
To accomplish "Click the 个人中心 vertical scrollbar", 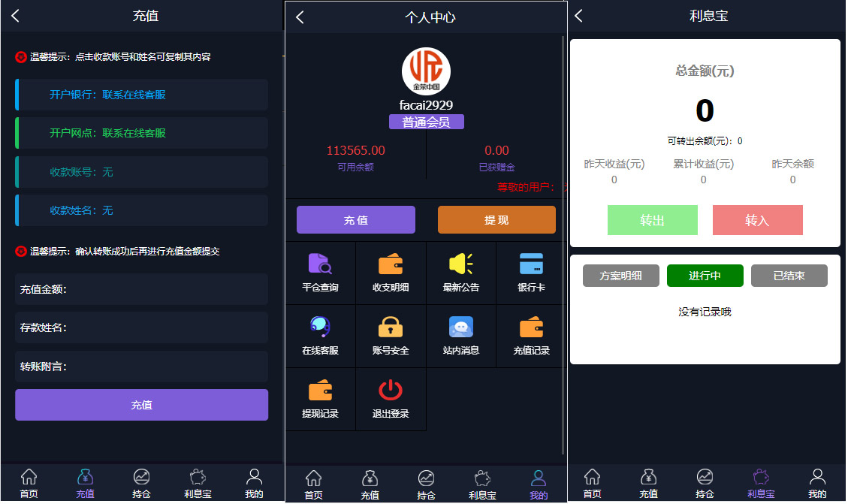I will click(563, 243).
